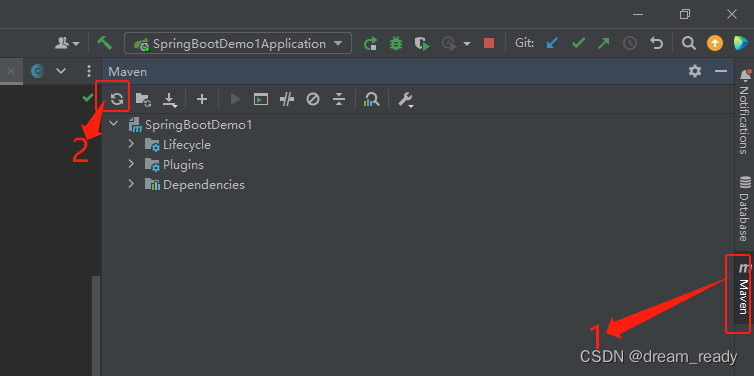Screen dimensions: 754x376
Task: Stop the running application
Action: click(x=489, y=44)
